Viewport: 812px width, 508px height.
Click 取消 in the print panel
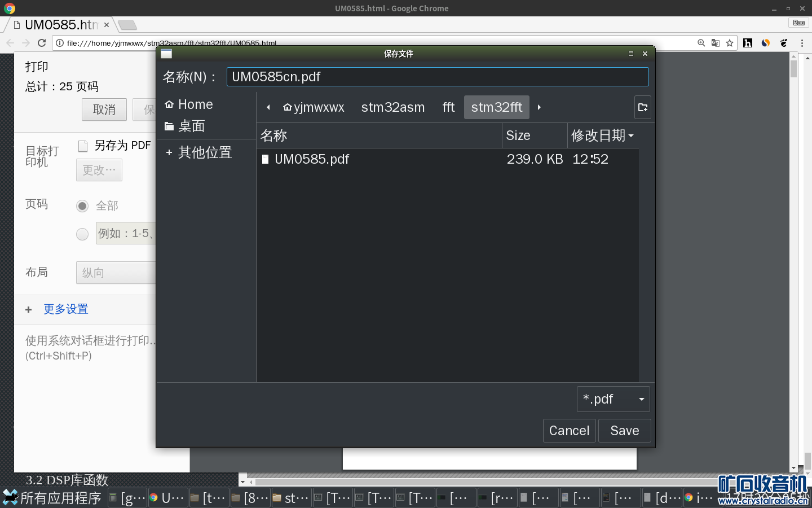tap(104, 110)
